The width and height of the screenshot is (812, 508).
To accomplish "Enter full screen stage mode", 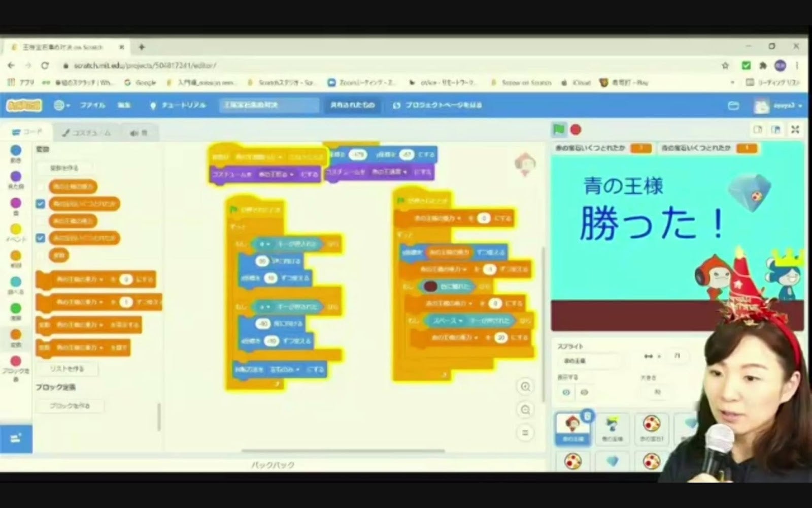I will point(795,130).
